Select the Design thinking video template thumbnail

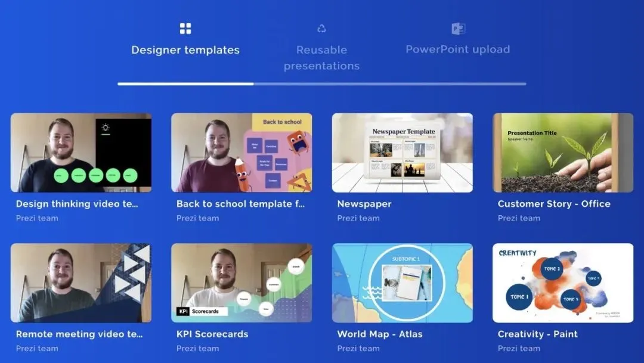click(81, 153)
